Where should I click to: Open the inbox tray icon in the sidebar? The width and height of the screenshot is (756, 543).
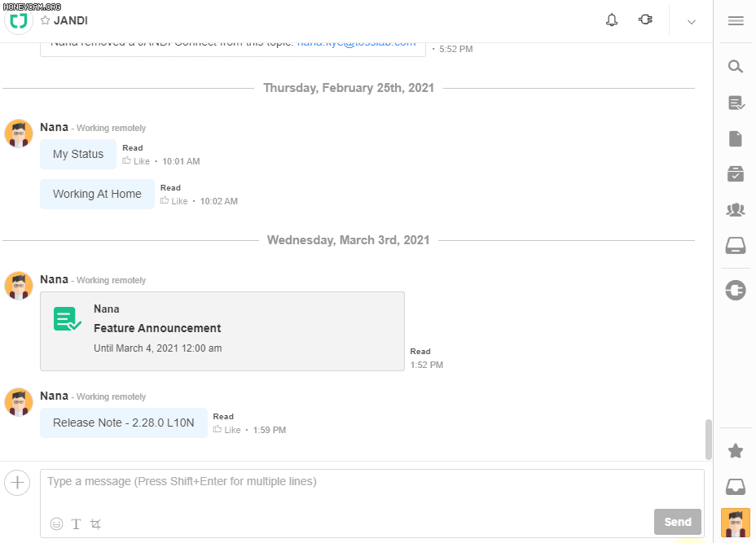[736, 487]
